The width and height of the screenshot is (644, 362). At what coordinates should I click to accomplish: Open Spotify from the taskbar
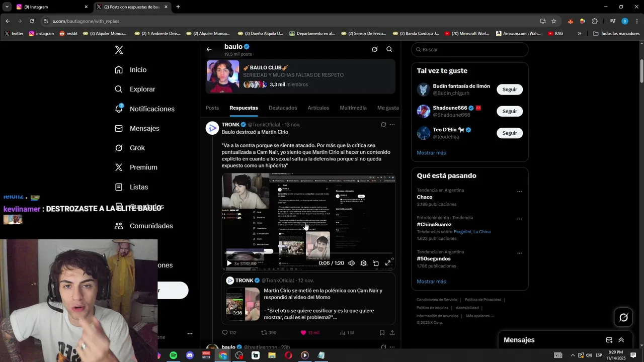173,355
